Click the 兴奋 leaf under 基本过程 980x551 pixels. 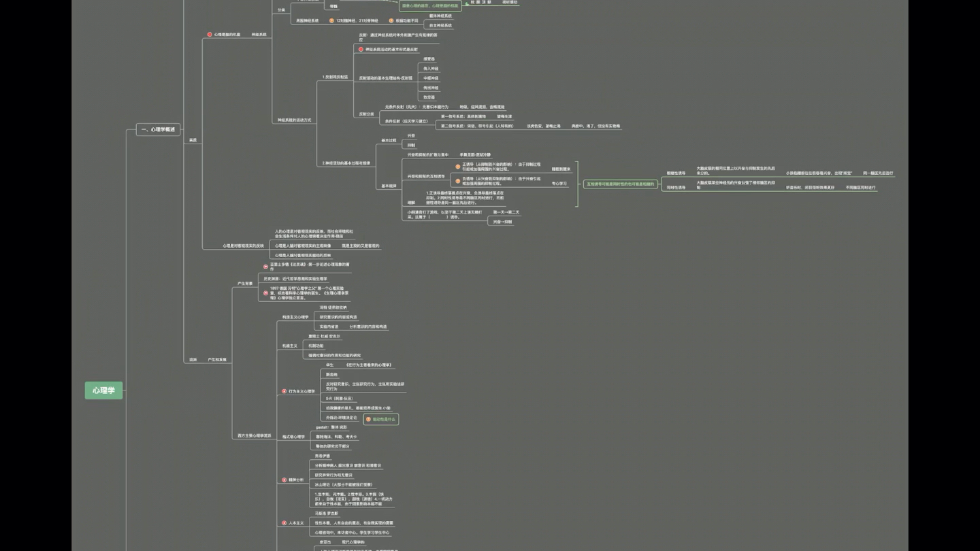point(411,135)
